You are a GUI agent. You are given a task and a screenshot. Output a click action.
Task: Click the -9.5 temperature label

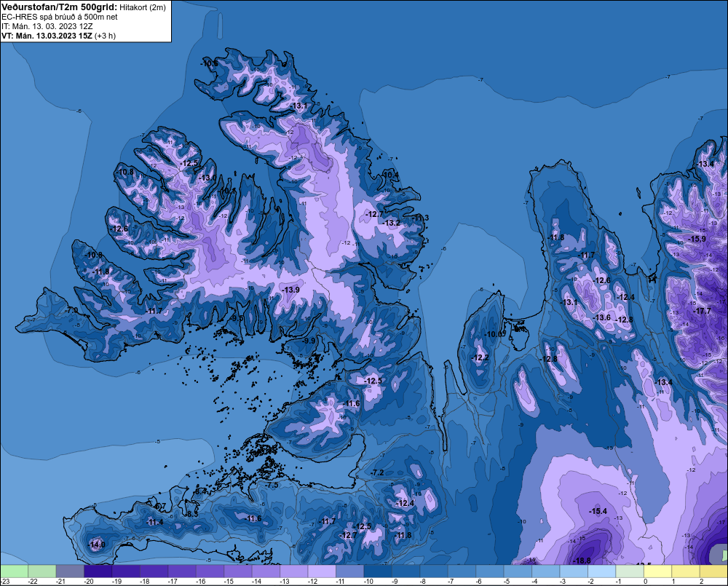(x=237, y=318)
